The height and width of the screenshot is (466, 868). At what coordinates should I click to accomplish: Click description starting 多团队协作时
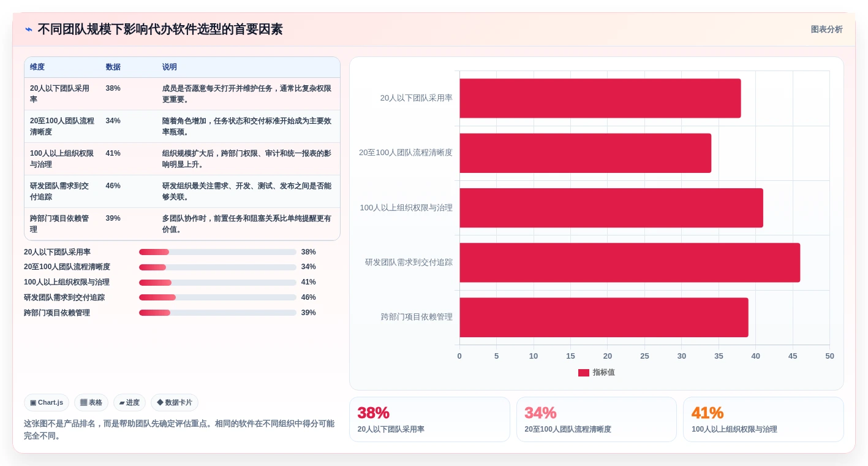pos(247,224)
